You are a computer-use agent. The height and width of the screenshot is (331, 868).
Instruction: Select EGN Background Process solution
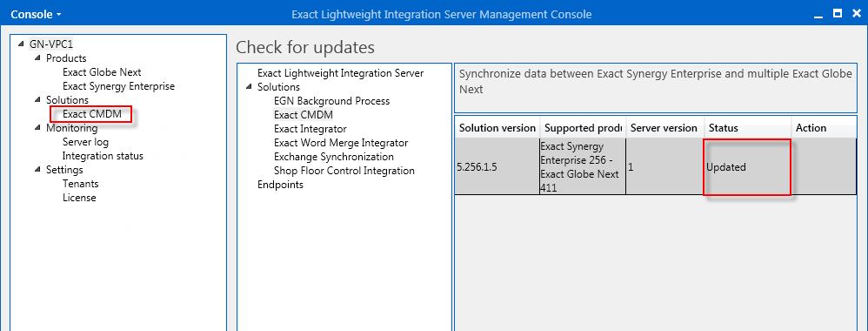click(x=331, y=101)
